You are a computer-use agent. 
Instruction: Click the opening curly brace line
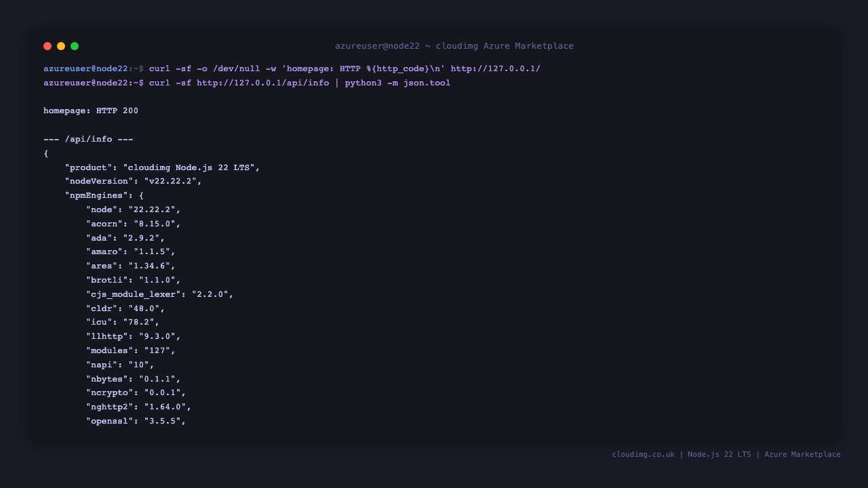coord(46,153)
